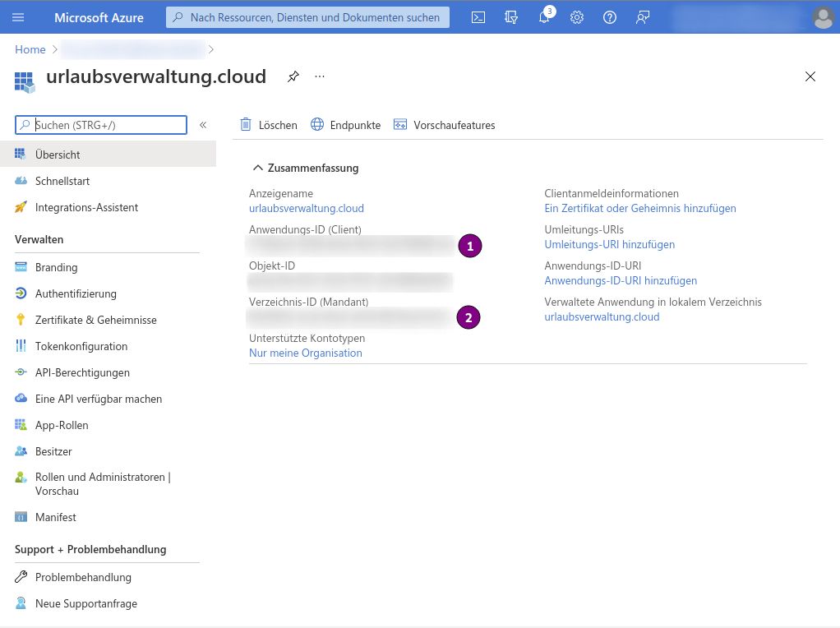Click the App-Rollen icon
840x628 pixels.
(21, 424)
